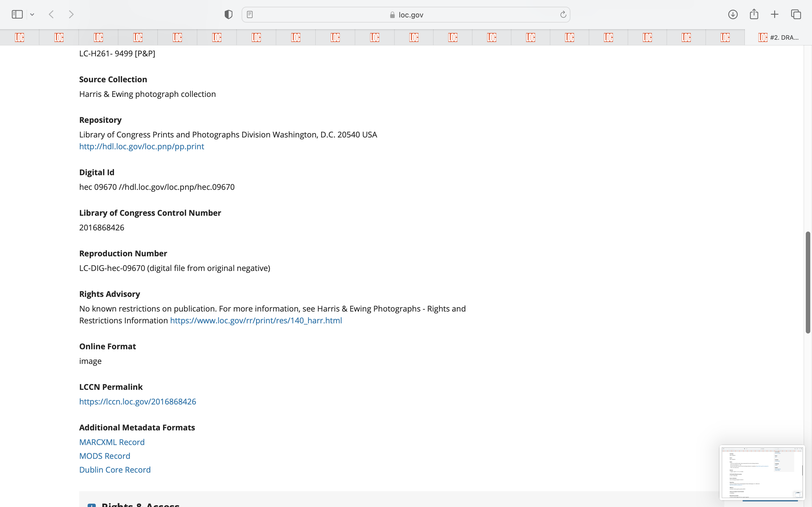Image resolution: width=812 pixels, height=507 pixels.
Task: Open the hdl.loc.gov pp.print link
Action: point(141,146)
